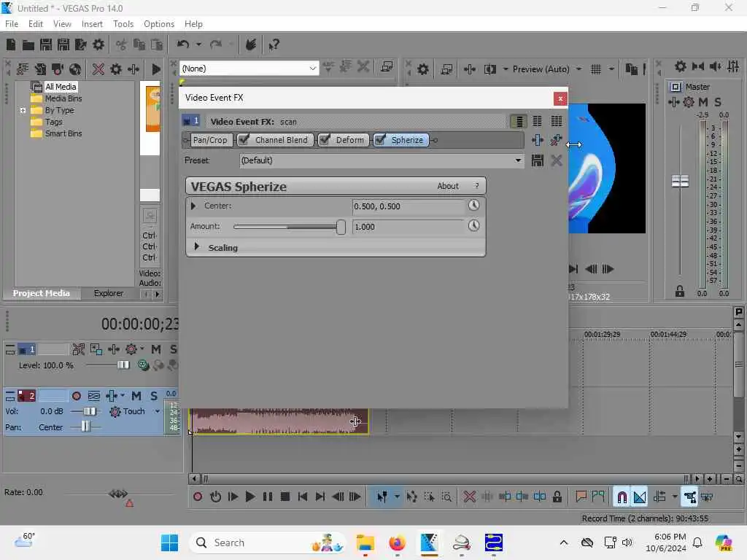The height and width of the screenshot is (560, 747).
Task: Open editing tool dropdown arrow on transport bar
Action: coord(397,497)
